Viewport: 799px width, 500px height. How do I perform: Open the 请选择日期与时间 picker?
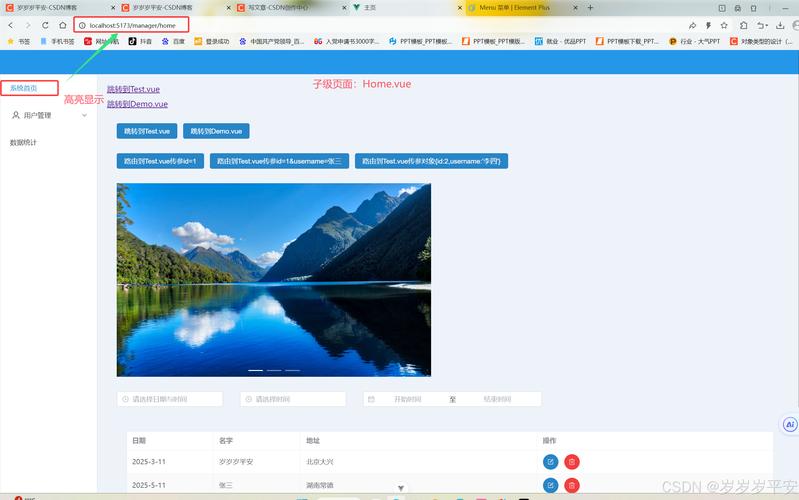(x=170, y=399)
